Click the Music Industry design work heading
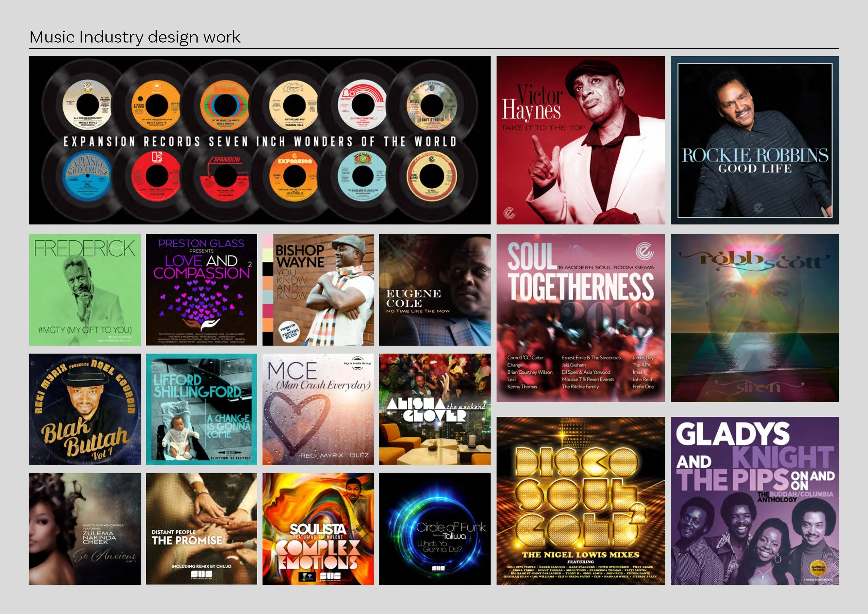The height and width of the screenshot is (614, 868). 135,37
